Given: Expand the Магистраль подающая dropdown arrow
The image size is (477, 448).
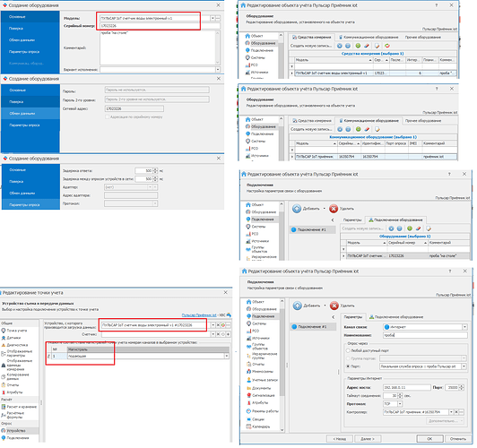Looking at the screenshot, I should tap(227, 356).
